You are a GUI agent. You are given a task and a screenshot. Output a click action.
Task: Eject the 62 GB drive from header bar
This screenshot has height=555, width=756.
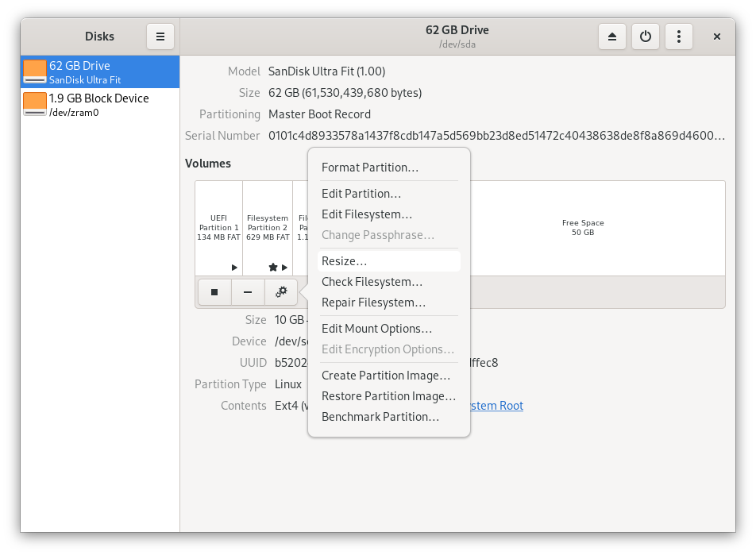tap(611, 37)
